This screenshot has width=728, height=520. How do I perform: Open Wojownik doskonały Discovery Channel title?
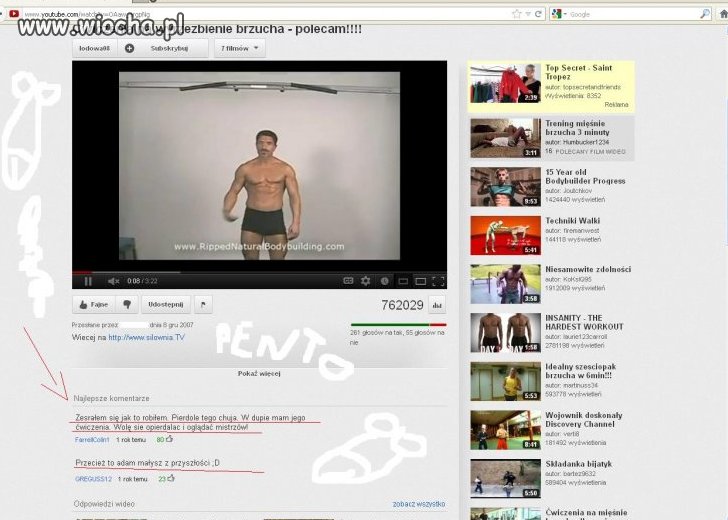[584, 420]
